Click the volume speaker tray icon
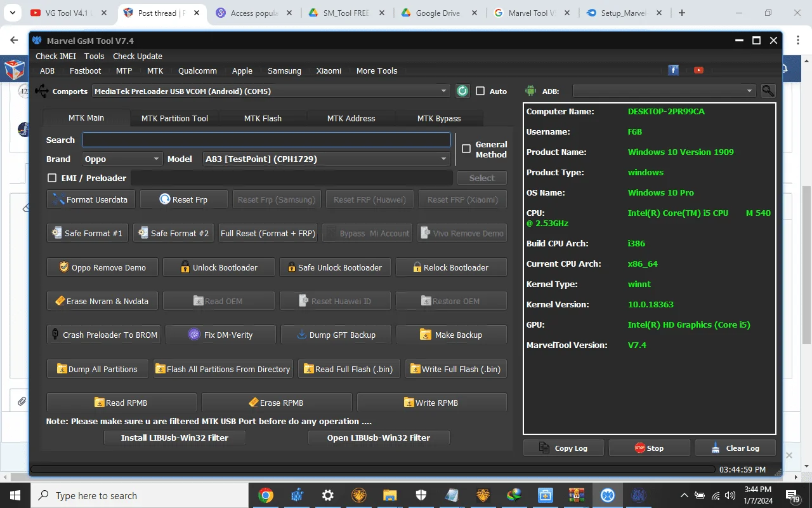Screen dimensions: 812x508 pos(731,496)
